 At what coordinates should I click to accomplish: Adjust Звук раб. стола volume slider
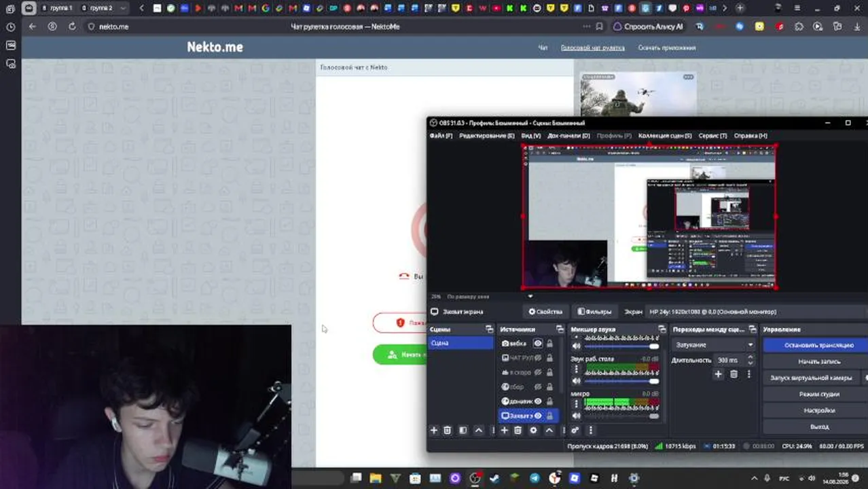(622, 381)
